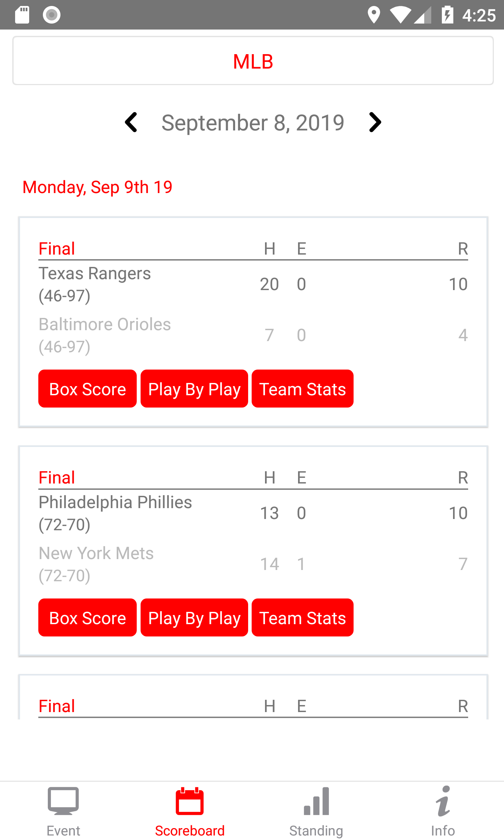Tap the Standing bar chart icon

point(316,801)
